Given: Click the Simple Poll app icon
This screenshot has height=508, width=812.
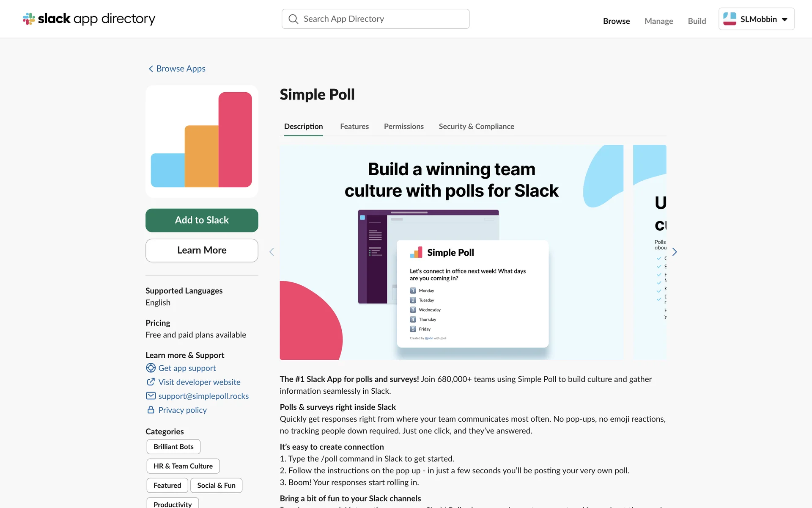Looking at the screenshot, I should (x=202, y=141).
